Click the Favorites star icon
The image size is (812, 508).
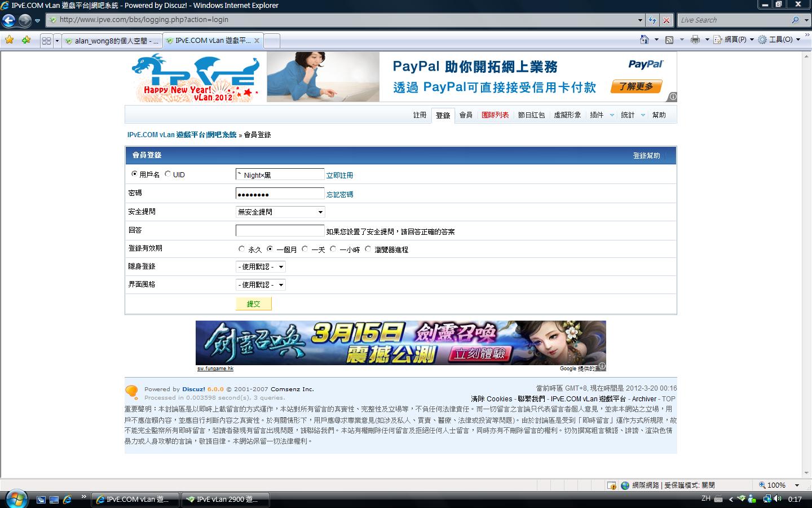tap(9, 40)
